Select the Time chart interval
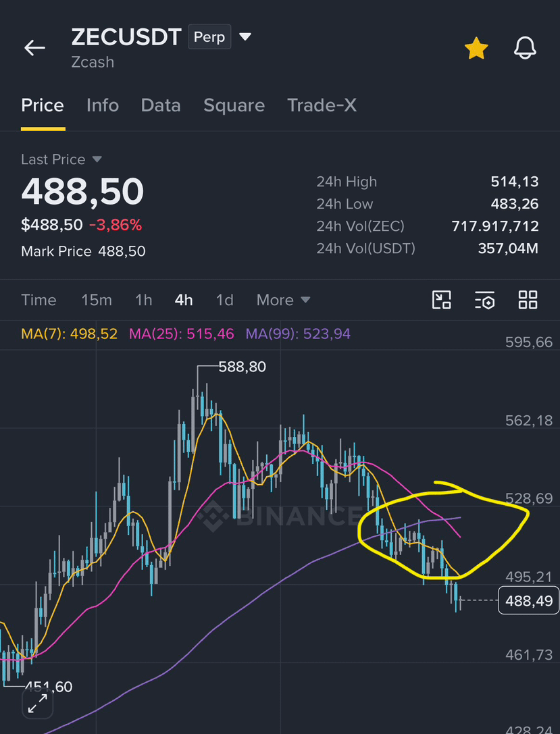Screen dimensions: 560x734 [39, 300]
